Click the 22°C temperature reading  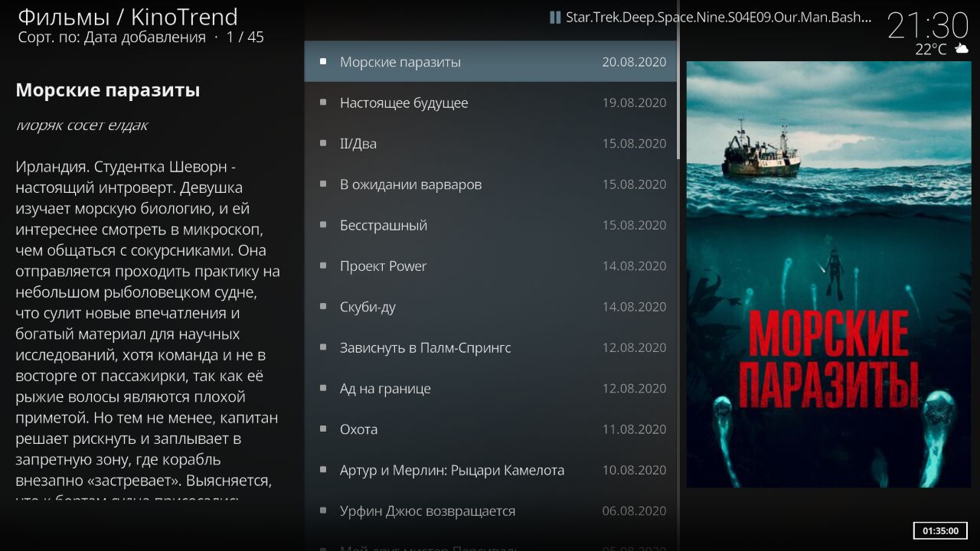[930, 49]
